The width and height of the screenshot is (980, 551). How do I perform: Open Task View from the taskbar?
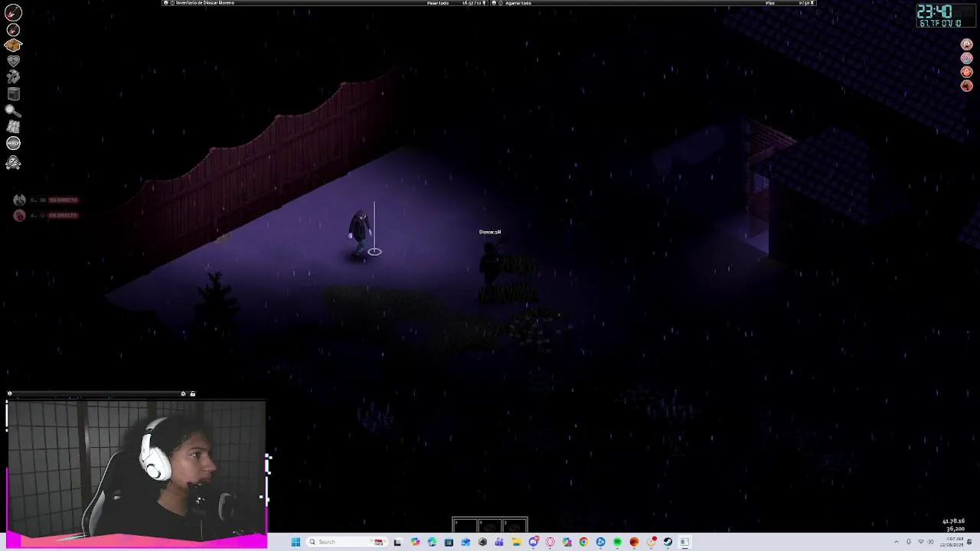(397, 542)
